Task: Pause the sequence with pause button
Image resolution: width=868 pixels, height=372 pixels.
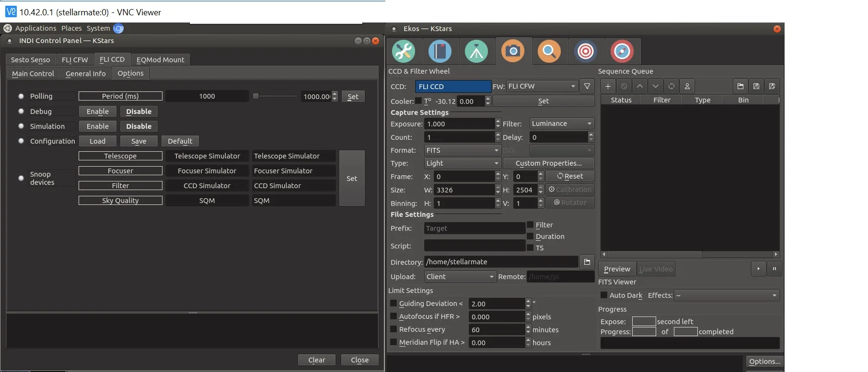Action: (775, 269)
